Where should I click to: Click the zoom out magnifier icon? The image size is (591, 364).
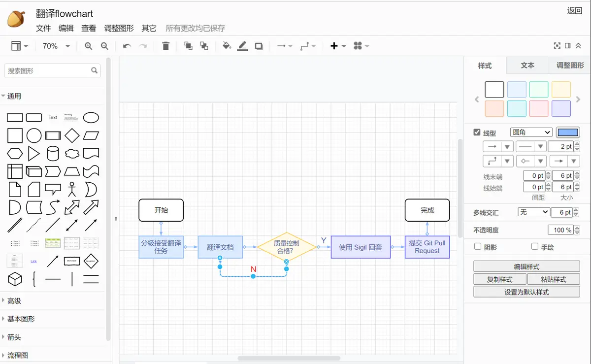pyautogui.click(x=104, y=46)
